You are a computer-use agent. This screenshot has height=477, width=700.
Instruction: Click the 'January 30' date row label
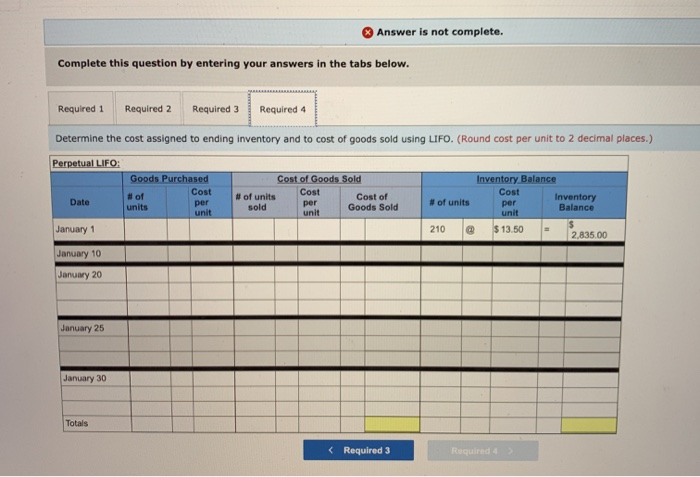tap(84, 378)
